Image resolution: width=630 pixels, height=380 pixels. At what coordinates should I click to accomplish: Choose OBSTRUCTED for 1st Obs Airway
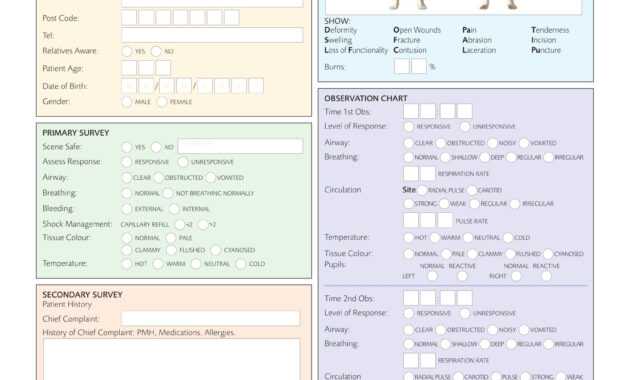click(441, 143)
